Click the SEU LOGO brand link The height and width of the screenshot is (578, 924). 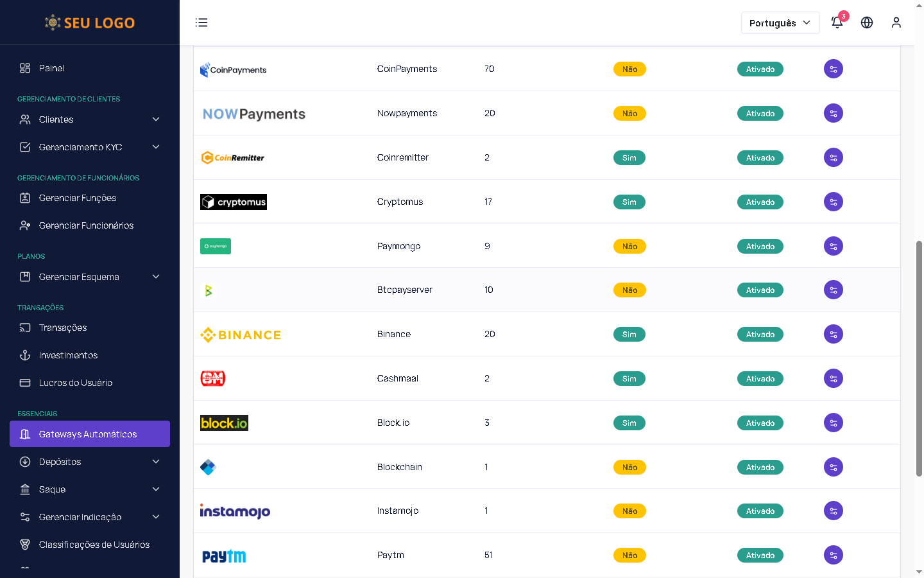tap(90, 22)
